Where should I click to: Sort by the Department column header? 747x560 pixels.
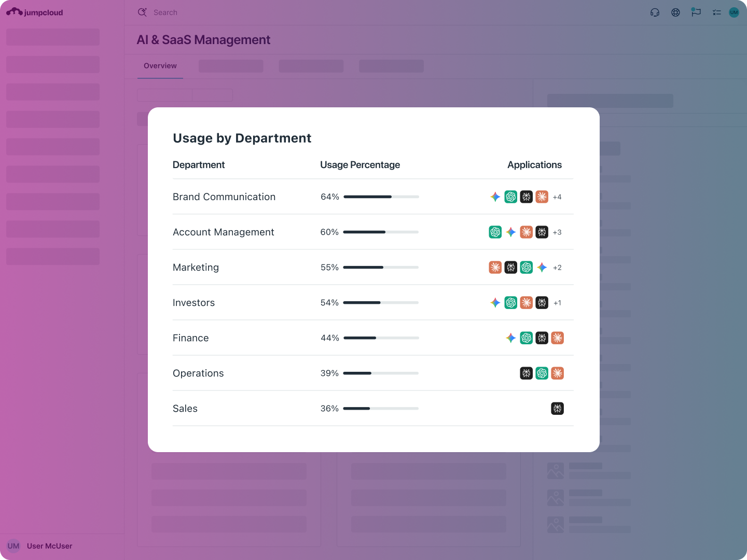199,165
